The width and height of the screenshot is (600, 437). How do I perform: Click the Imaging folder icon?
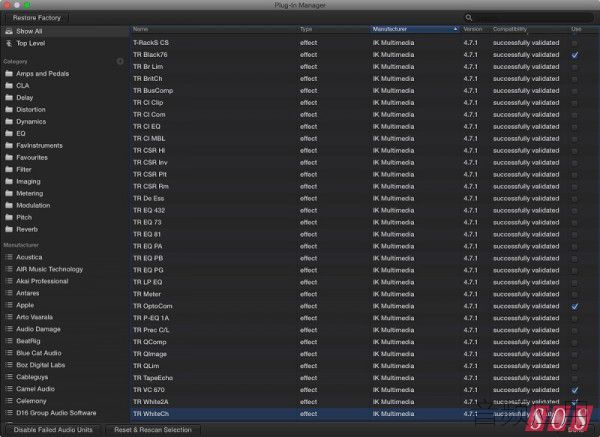[x=9, y=181]
